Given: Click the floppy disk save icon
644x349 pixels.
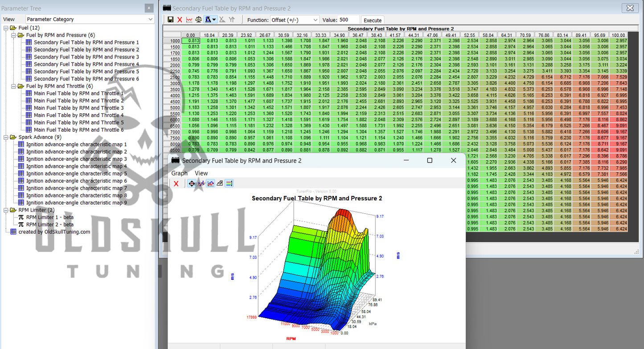Looking at the screenshot, I should (170, 20).
